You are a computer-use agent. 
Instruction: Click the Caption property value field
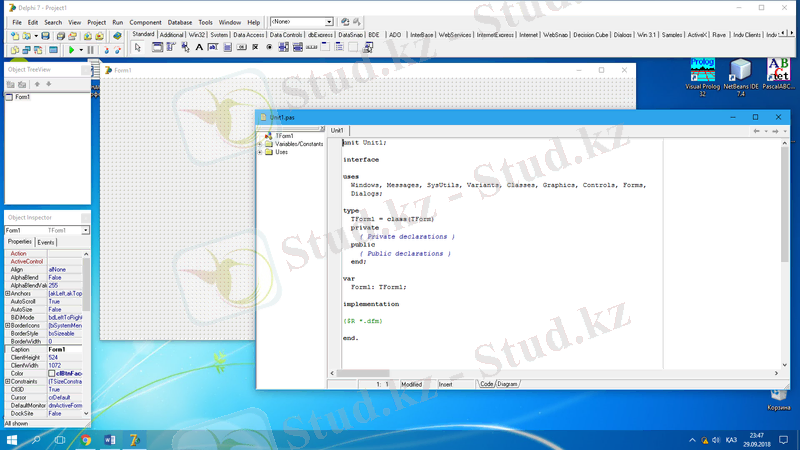point(66,349)
